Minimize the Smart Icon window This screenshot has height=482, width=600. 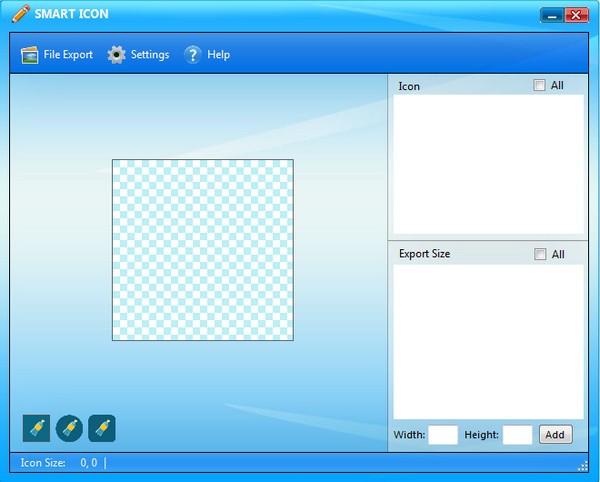[551, 16]
